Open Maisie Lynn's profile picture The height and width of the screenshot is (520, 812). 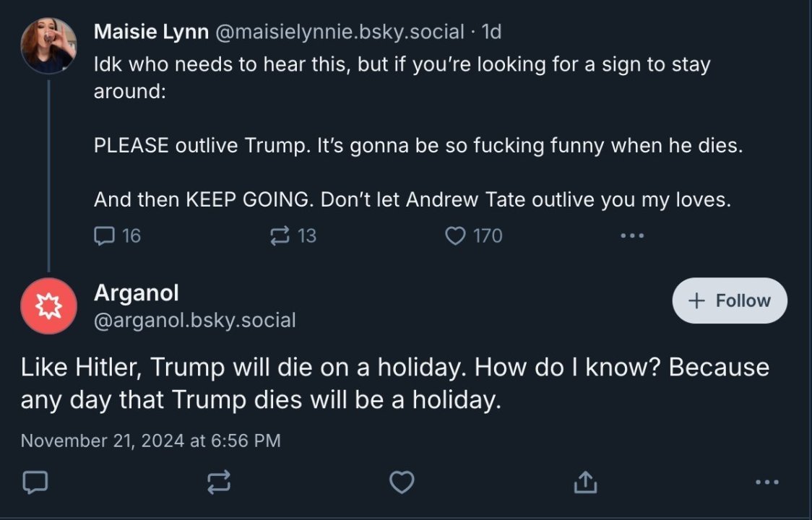pyautogui.click(x=48, y=45)
